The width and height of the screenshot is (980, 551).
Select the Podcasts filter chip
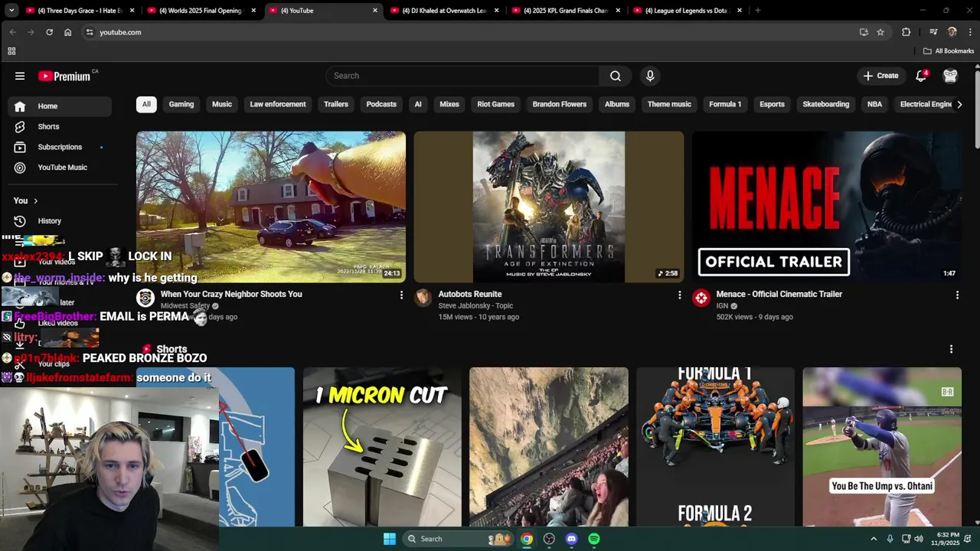click(381, 104)
